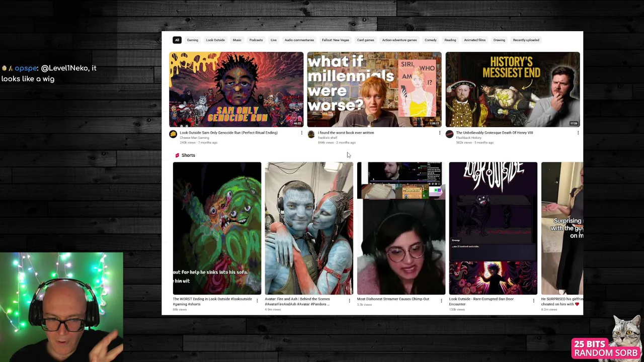
Task: Select the Live filter chip
Action: click(x=274, y=40)
